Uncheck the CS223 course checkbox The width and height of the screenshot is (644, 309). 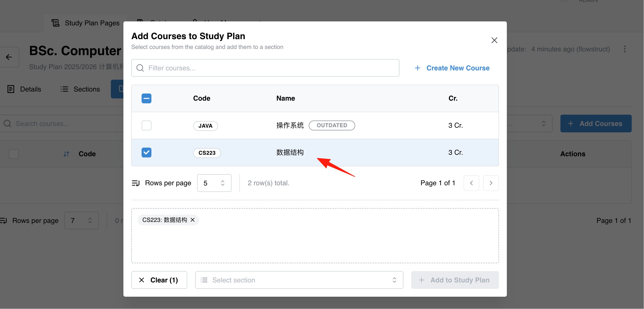point(146,152)
